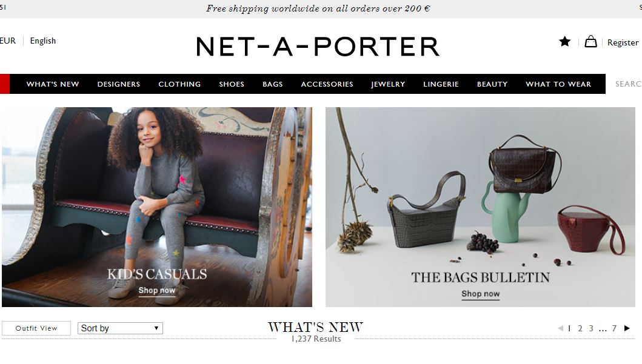Click the Search field
The image size is (642, 364).
(x=625, y=84)
